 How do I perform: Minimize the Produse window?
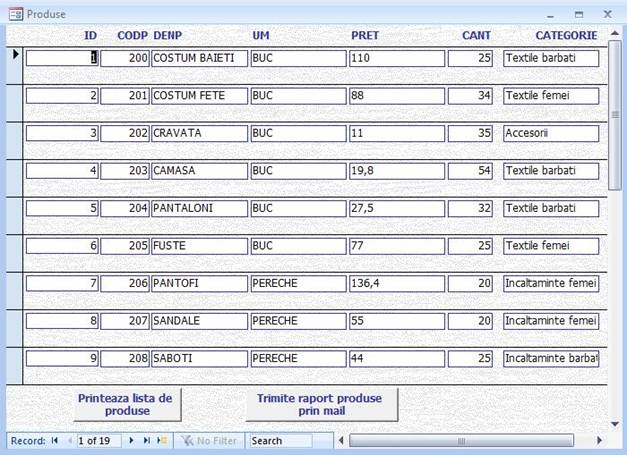pos(551,15)
